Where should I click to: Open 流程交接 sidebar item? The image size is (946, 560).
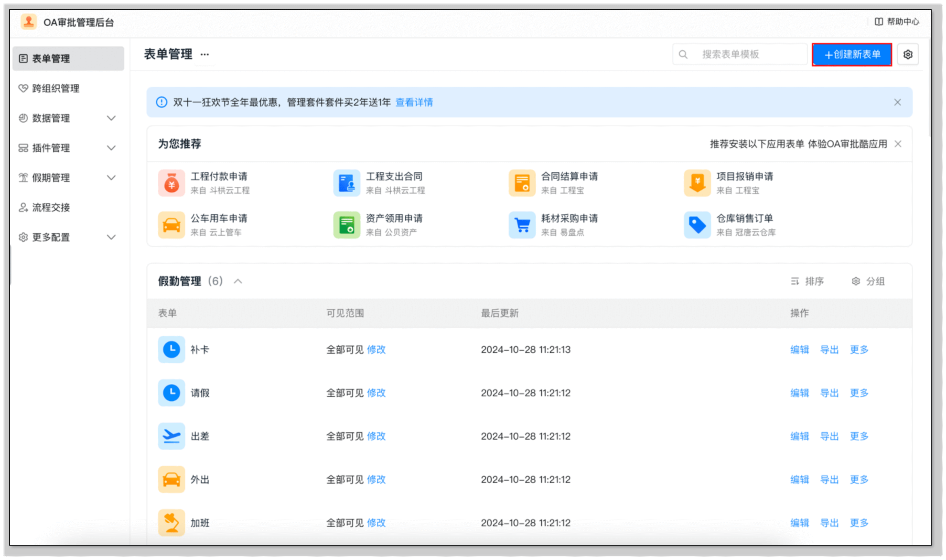[51, 208]
